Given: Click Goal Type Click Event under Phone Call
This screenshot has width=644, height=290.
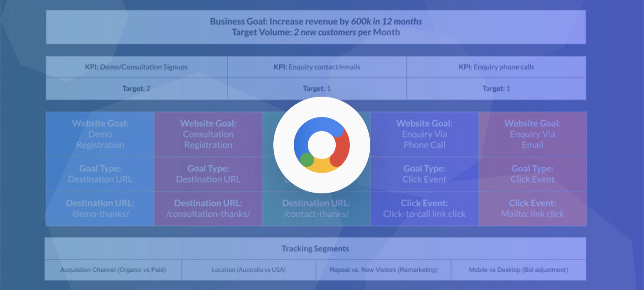Looking at the screenshot, I should [424, 174].
